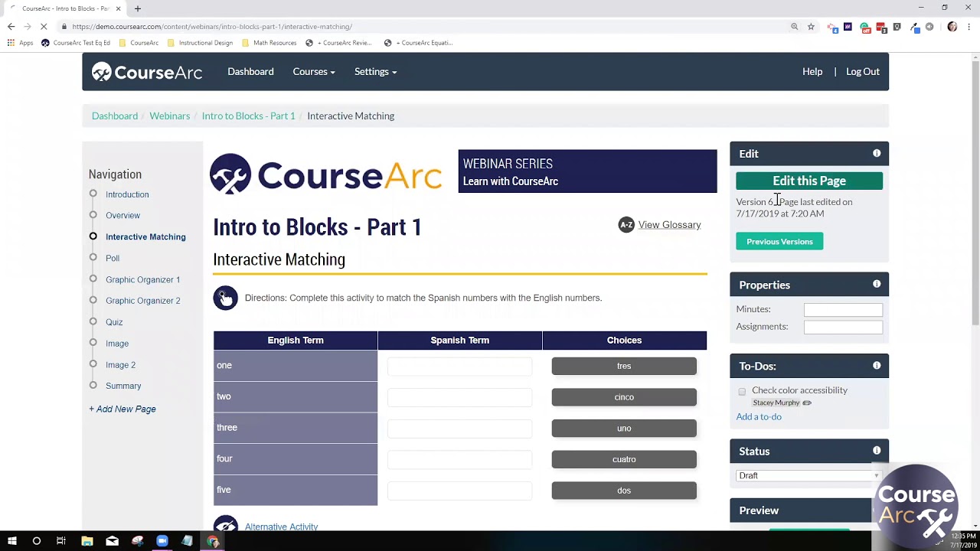Open the Windows Start menu
This screenshot has height=551, width=980.
tap(11, 541)
